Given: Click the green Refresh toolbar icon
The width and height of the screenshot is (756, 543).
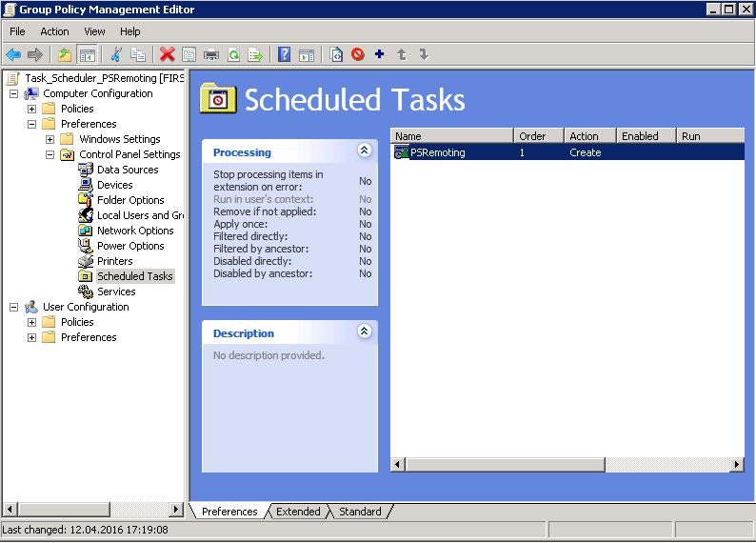Looking at the screenshot, I should coord(234,54).
